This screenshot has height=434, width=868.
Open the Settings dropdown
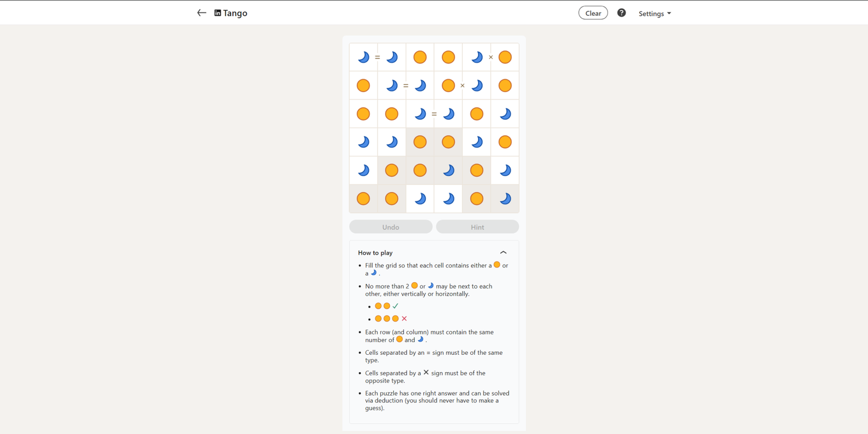[x=654, y=14]
